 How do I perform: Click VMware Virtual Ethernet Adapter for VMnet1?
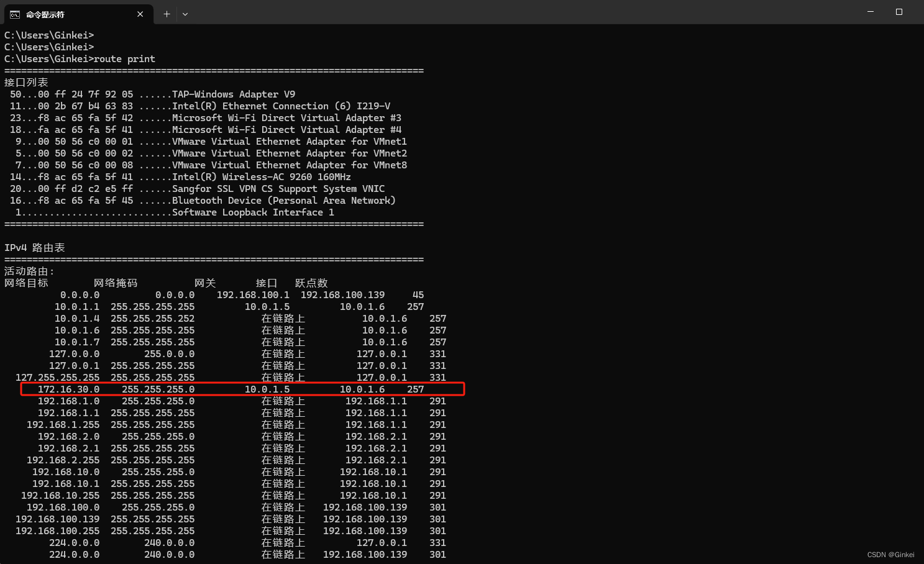tap(211, 142)
